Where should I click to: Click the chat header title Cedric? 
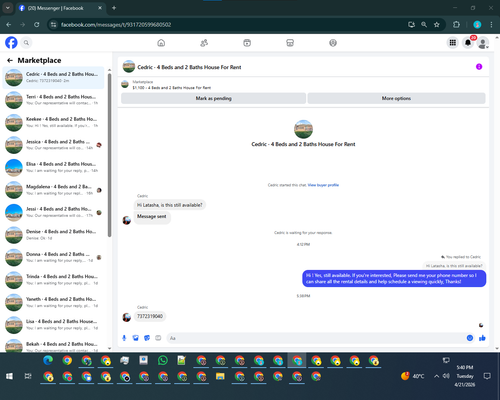point(189,67)
